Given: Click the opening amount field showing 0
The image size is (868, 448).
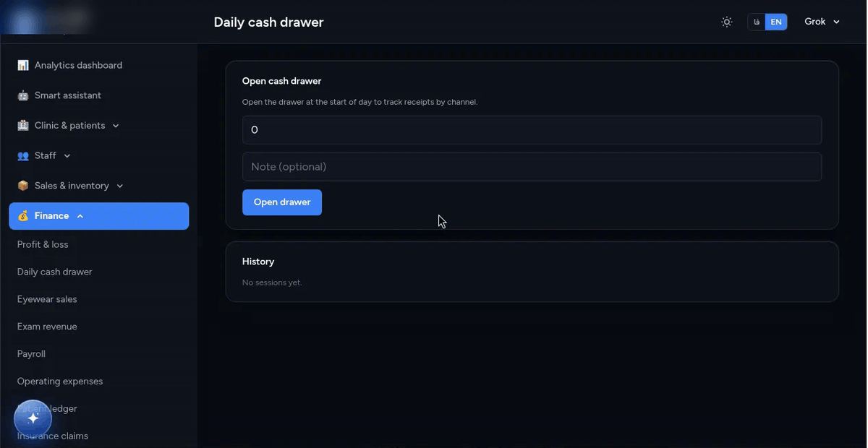Looking at the screenshot, I should (x=532, y=130).
